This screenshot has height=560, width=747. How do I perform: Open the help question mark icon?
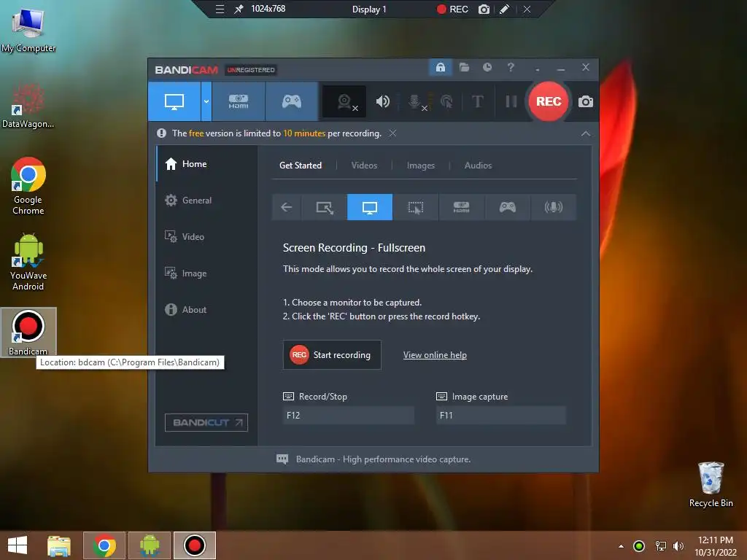[x=511, y=67]
